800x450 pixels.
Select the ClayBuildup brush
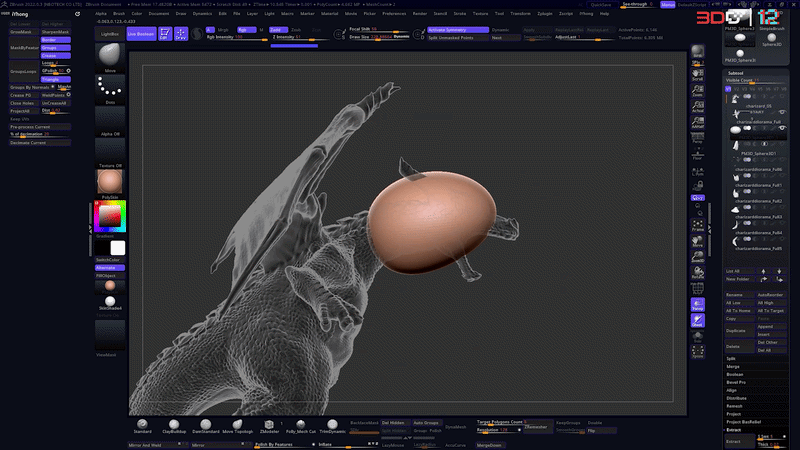174,426
